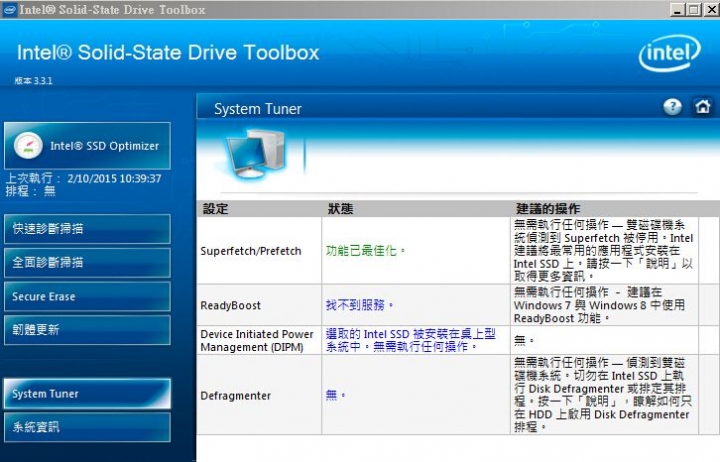Click the Intel icon in title bar

pyautogui.click(x=10, y=9)
